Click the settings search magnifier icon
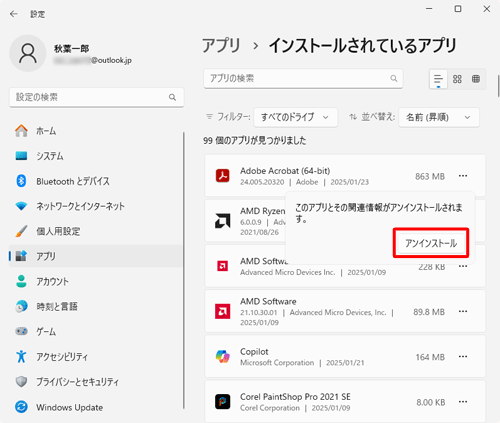The width and height of the screenshot is (500, 423). click(x=172, y=97)
